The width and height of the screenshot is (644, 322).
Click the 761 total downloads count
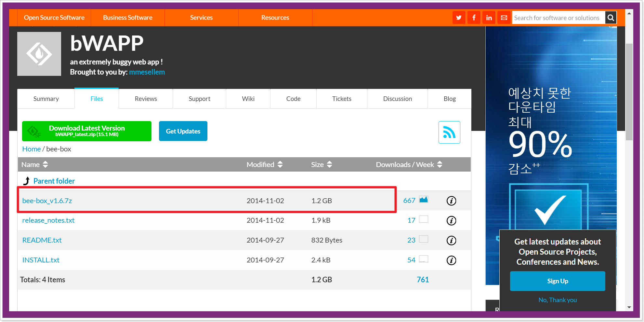[x=423, y=280]
